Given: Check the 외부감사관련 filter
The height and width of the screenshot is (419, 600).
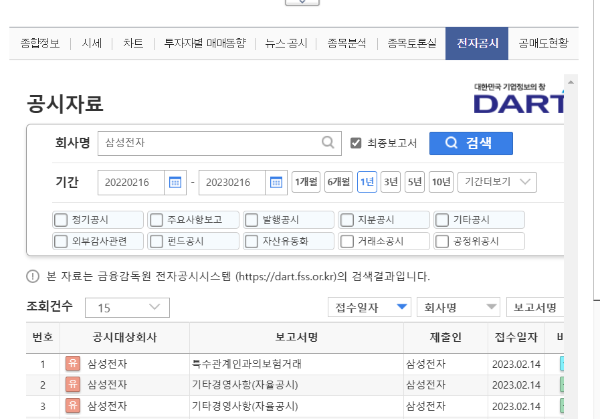Looking at the screenshot, I should click(x=61, y=241).
